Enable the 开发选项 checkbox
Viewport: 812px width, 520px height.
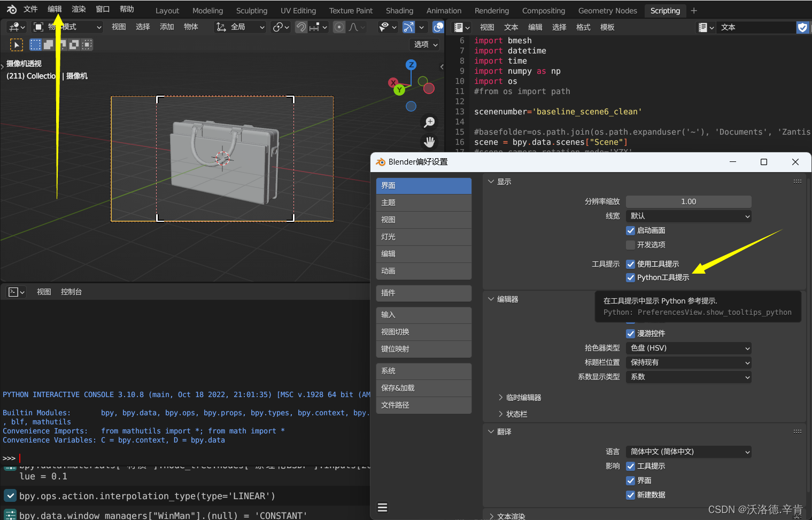click(631, 244)
